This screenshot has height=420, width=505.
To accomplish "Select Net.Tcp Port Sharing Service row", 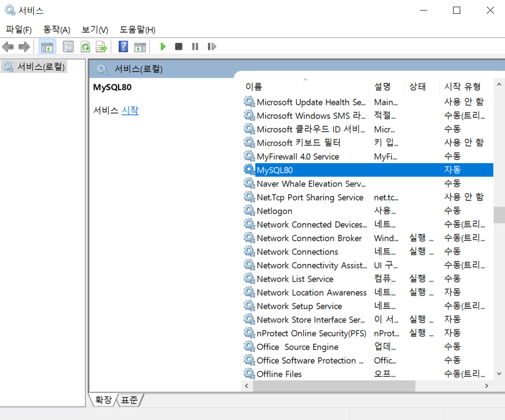I will click(x=368, y=197).
